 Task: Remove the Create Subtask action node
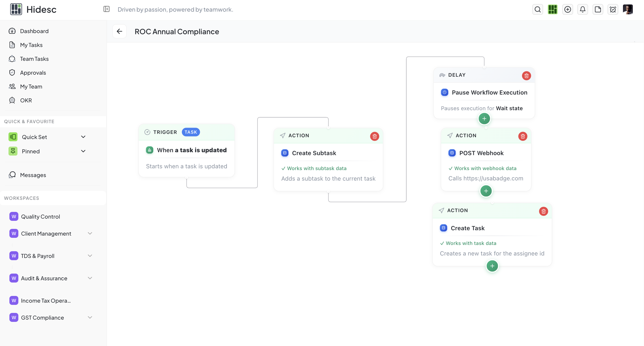click(375, 136)
